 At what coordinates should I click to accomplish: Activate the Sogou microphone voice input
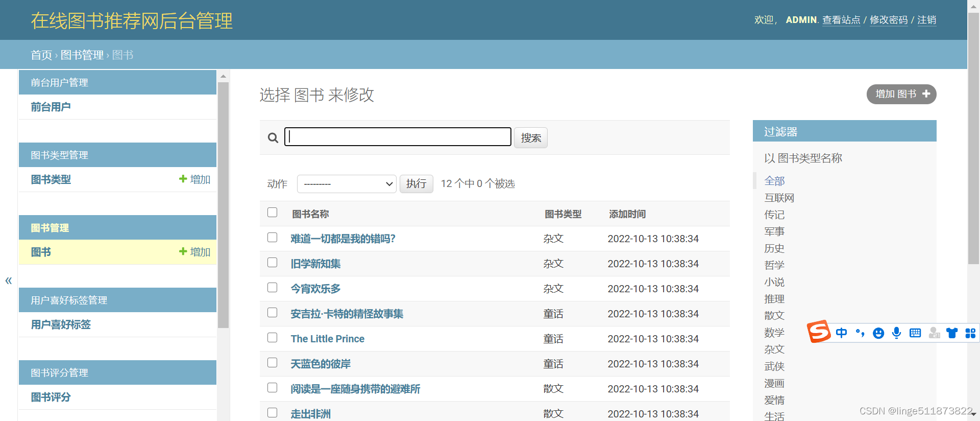(x=897, y=333)
